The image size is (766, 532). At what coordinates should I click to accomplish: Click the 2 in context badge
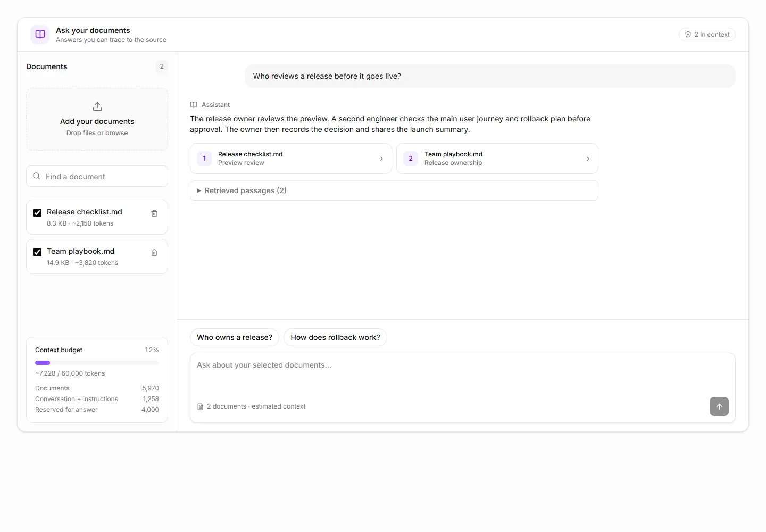(707, 35)
